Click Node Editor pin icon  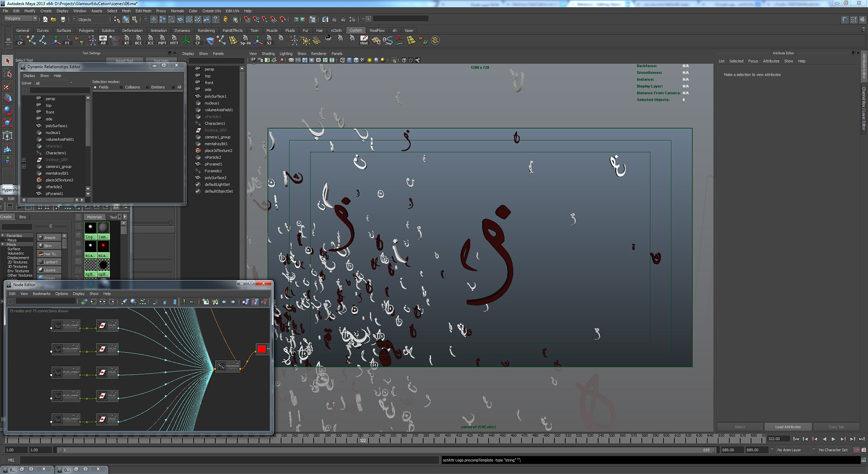[x=184, y=302]
